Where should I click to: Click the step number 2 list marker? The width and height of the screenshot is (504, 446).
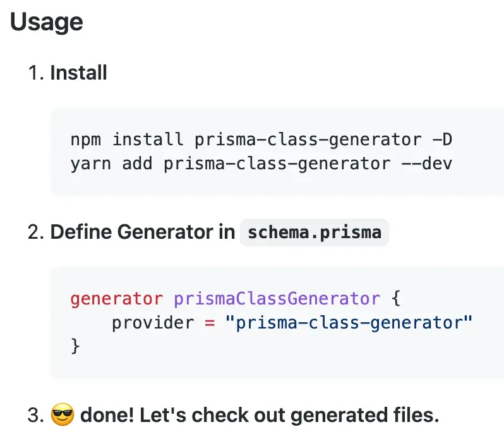(x=36, y=232)
